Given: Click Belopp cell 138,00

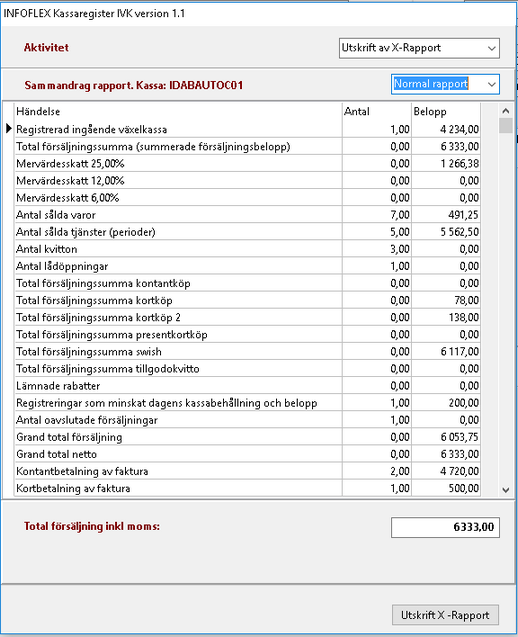Looking at the screenshot, I should [446, 317].
